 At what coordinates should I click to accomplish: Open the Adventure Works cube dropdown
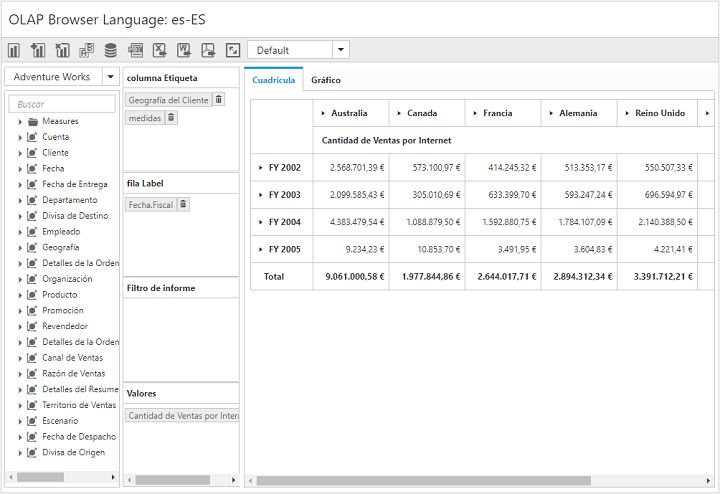tap(110, 77)
